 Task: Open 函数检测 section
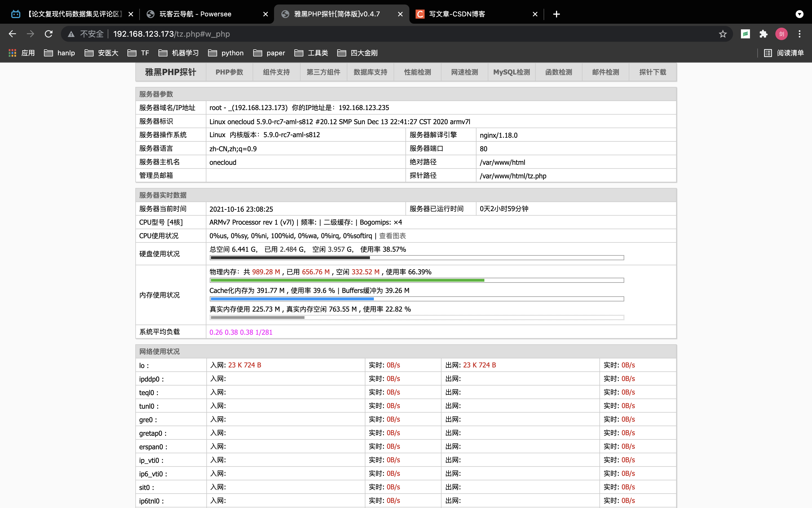(559, 72)
